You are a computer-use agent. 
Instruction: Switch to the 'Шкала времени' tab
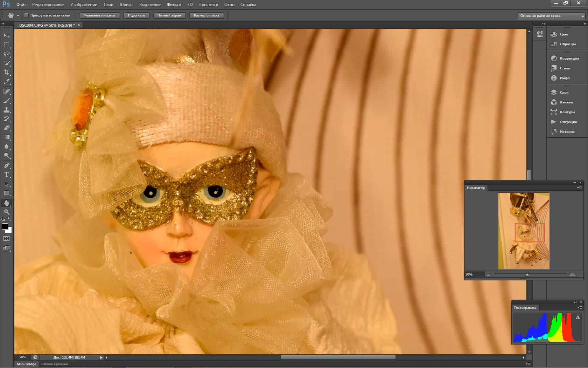[55, 364]
